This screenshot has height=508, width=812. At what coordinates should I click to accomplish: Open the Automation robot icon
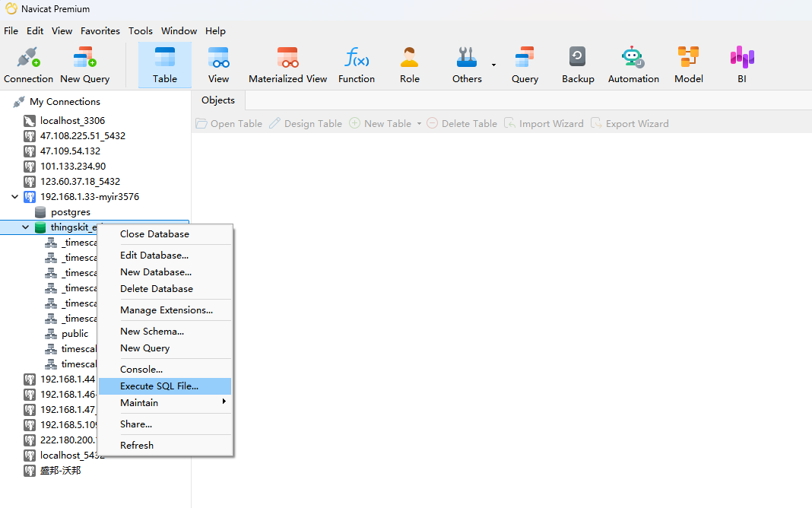click(x=633, y=57)
